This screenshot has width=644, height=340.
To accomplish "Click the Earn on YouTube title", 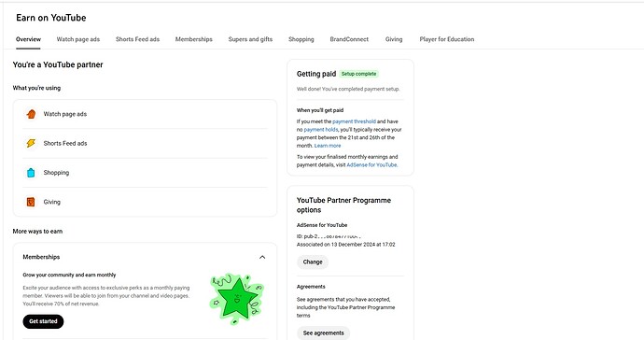I will click(51, 18).
